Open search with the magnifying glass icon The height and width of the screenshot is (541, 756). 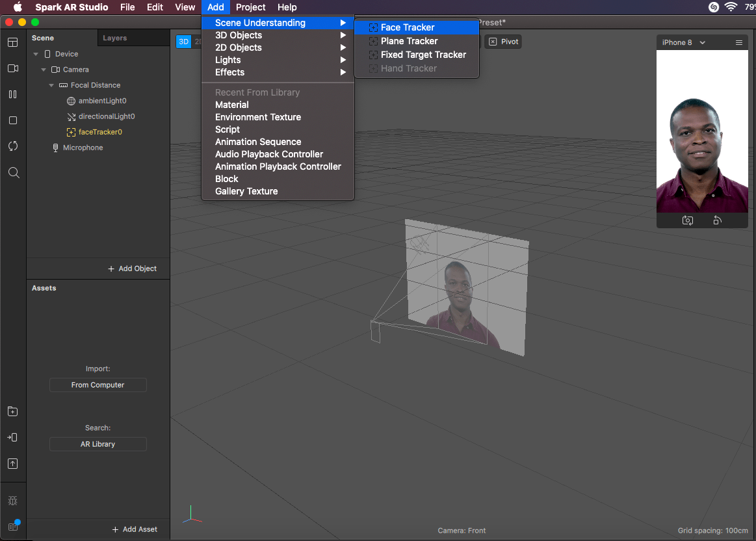pyautogui.click(x=13, y=172)
